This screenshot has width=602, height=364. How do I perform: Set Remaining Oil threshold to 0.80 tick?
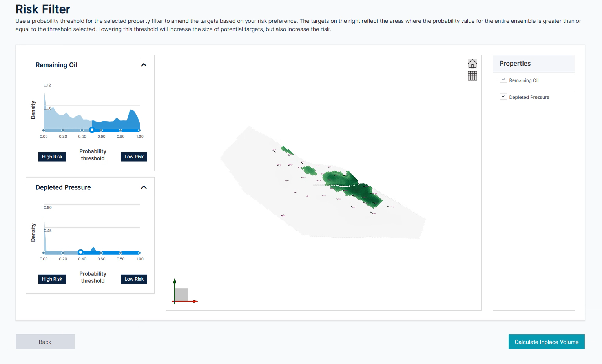click(x=120, y=130)
